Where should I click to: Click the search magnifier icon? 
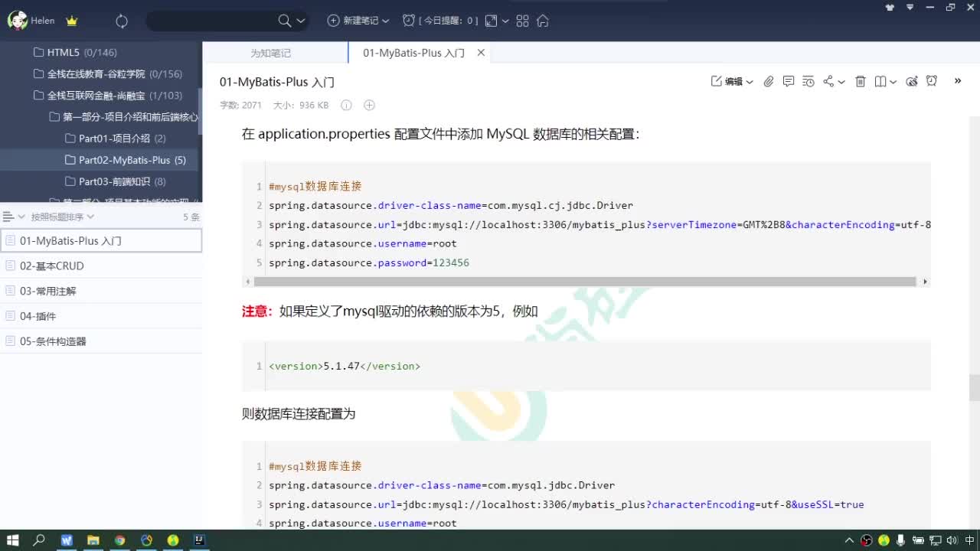pyautogui.click(x=284, y=21)
